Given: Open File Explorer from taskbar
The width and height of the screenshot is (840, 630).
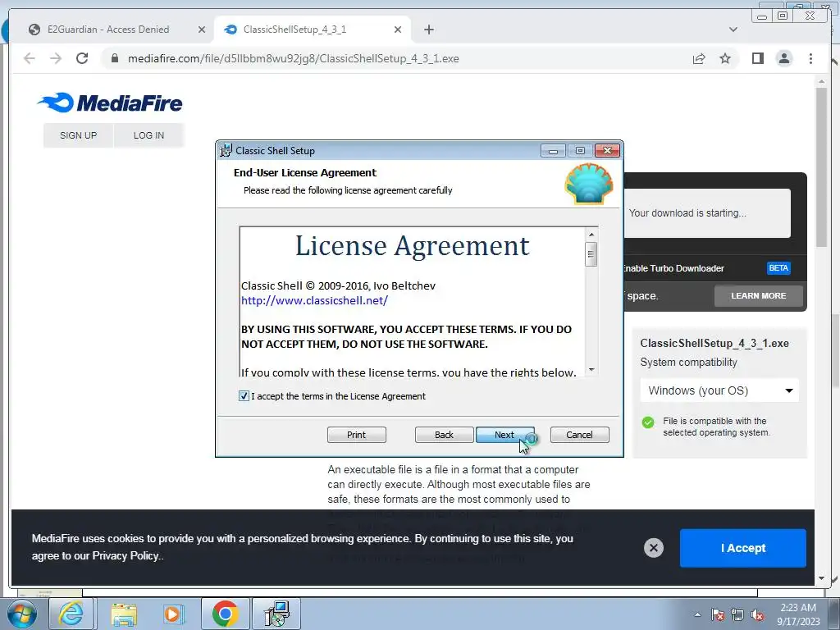Looking at the screenshot, I should click(124, 614).
